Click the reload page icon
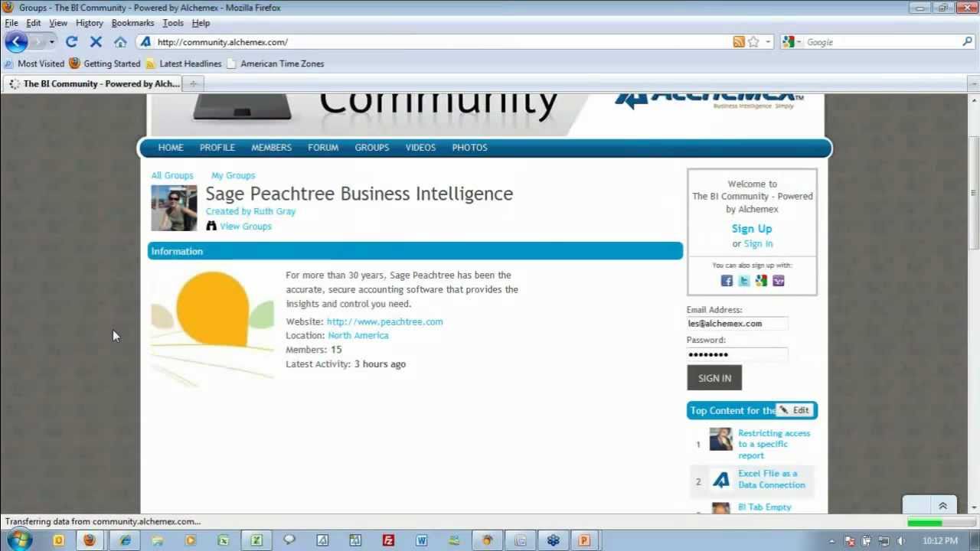 tap(72, 42)
